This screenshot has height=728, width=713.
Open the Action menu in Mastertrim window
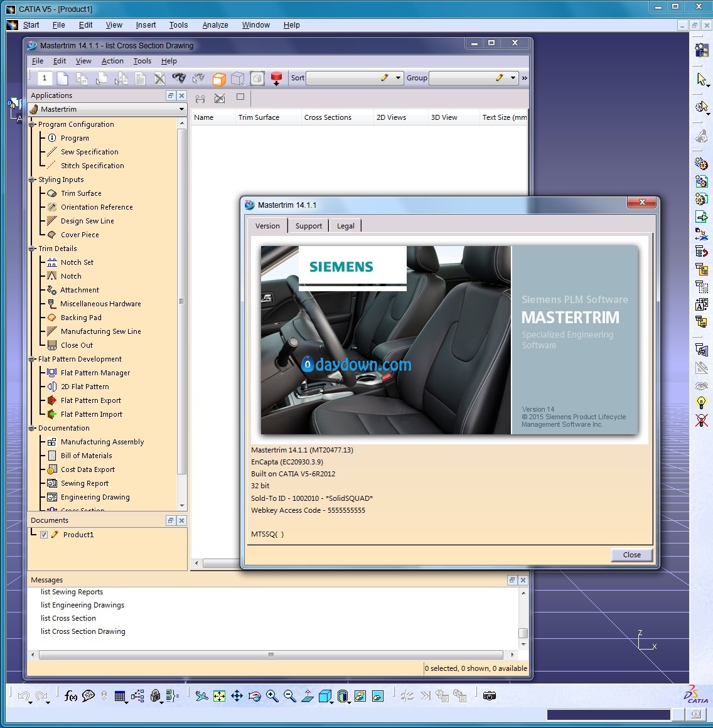coord(112,61)
